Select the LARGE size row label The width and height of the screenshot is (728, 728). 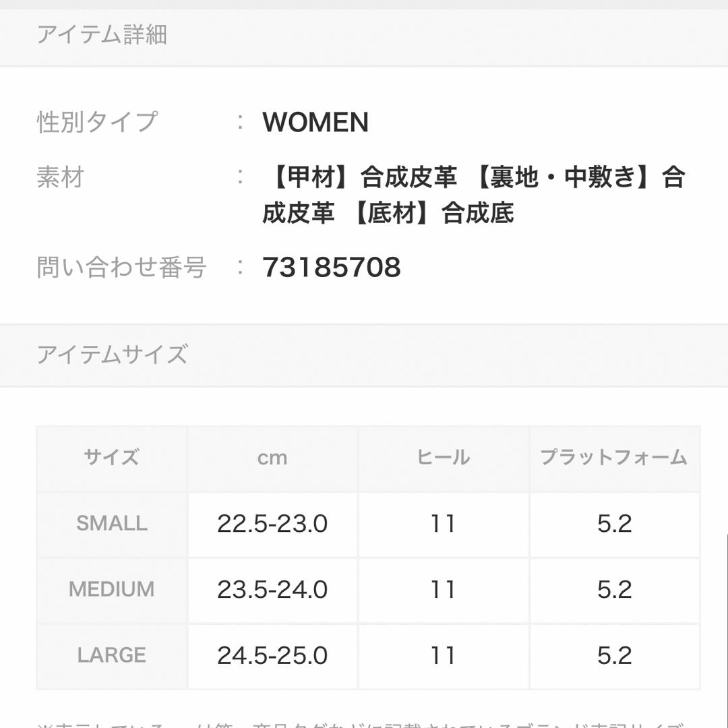tap(112, 656)
